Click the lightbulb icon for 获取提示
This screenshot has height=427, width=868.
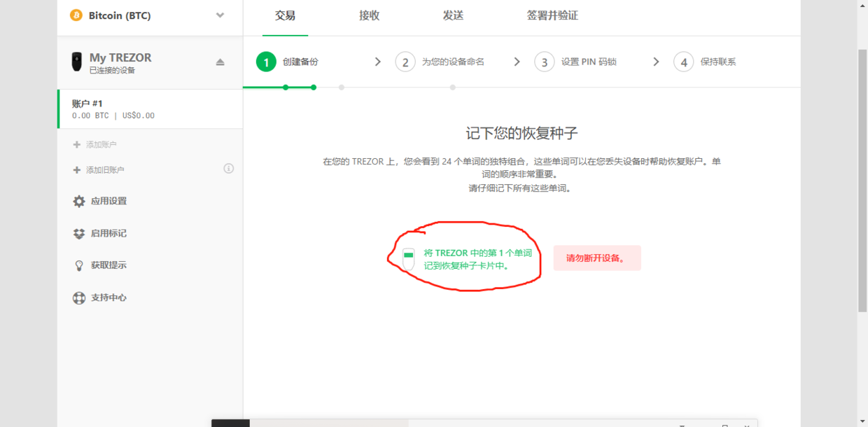(79, 265)
